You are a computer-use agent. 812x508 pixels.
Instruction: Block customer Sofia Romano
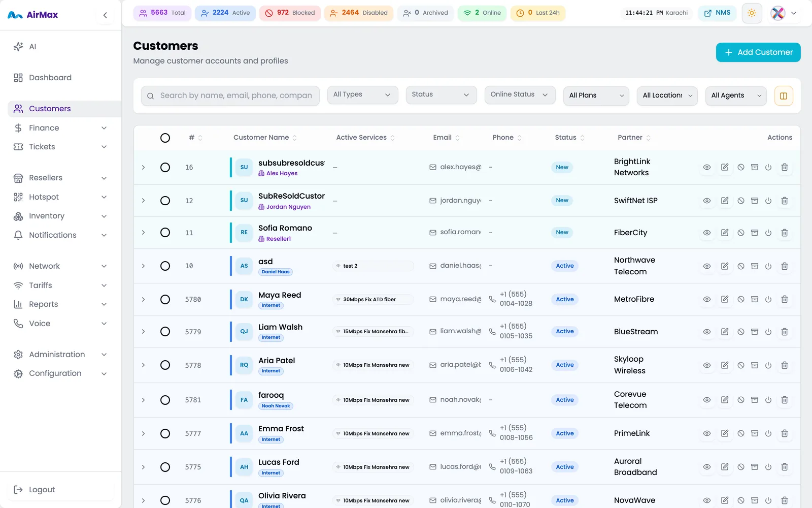coord(741,233)
